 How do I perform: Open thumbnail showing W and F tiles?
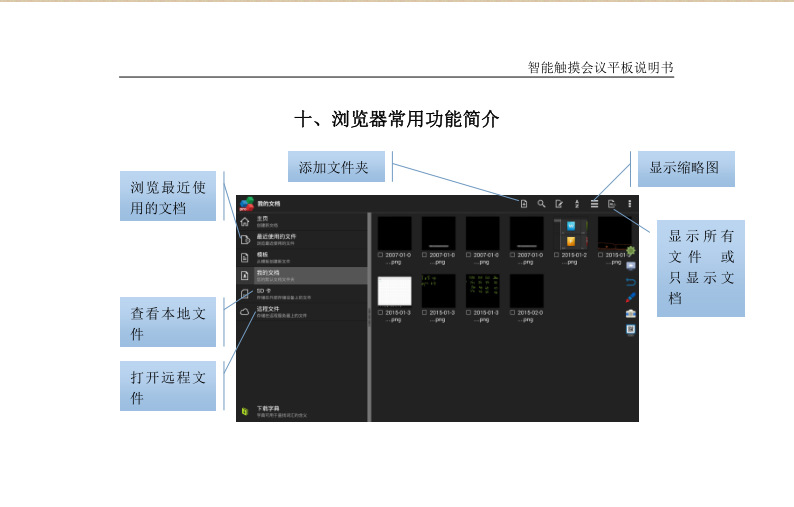[571, 233]
